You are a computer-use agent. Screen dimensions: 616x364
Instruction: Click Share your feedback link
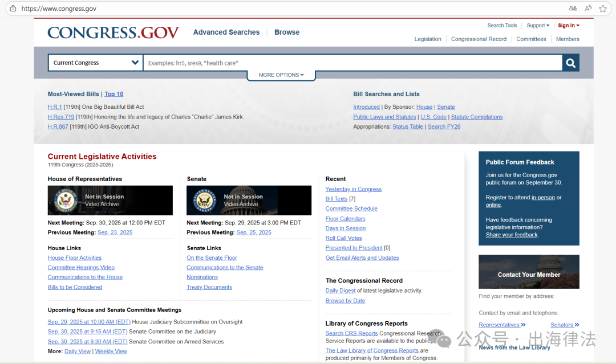(x=512, y=235)
